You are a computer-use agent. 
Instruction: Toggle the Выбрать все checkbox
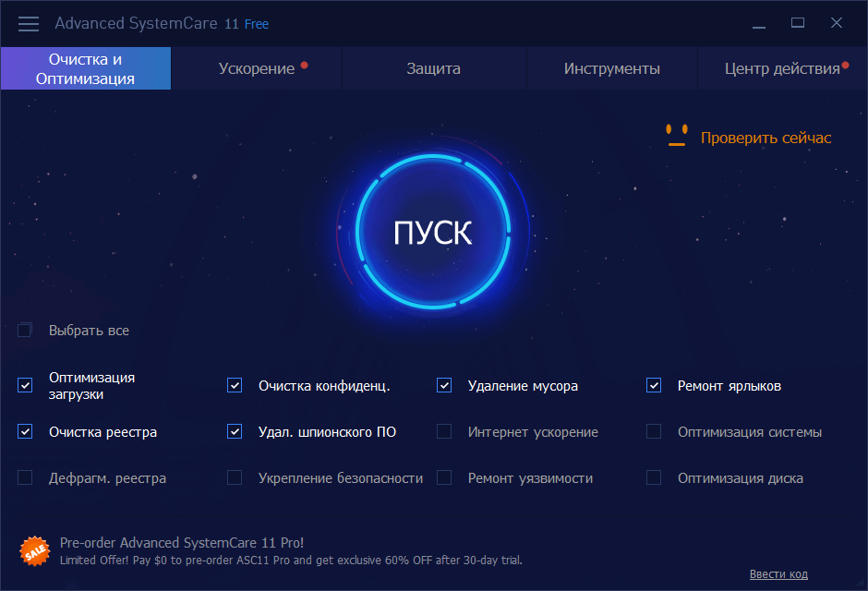pyautogui.click(x=25, y=331)
